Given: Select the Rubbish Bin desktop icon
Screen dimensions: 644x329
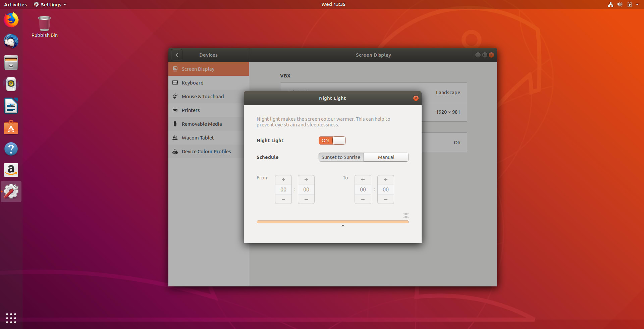Looking at the screenshot, I should tap(44, 27).
